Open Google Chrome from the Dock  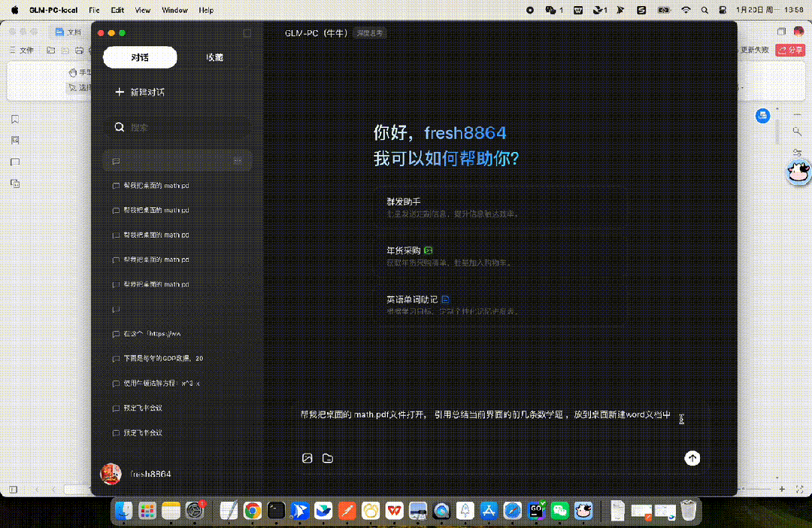(253, 511)
